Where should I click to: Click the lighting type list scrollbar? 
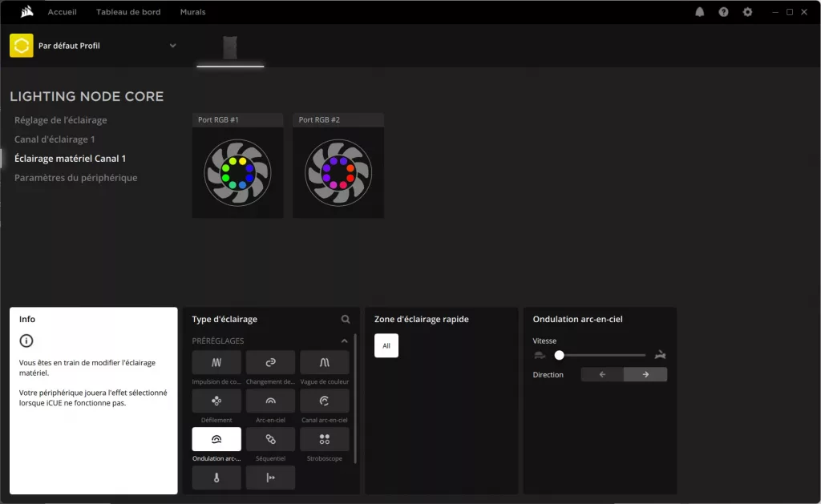[x=355, y=398]
